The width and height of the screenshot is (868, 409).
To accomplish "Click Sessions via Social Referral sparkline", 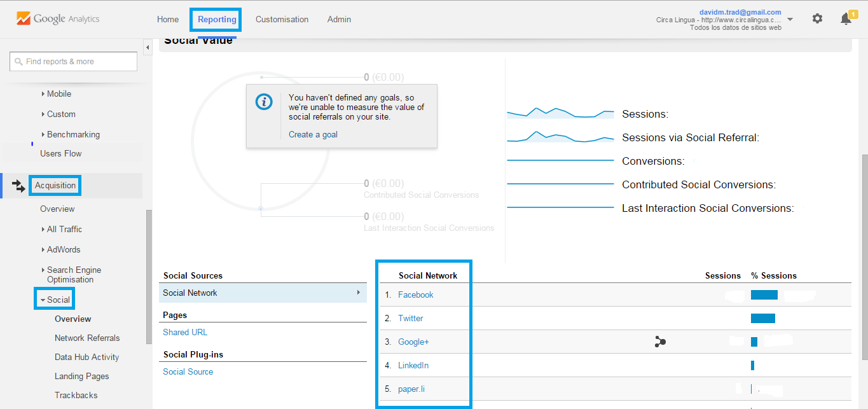I will [560, 137].
